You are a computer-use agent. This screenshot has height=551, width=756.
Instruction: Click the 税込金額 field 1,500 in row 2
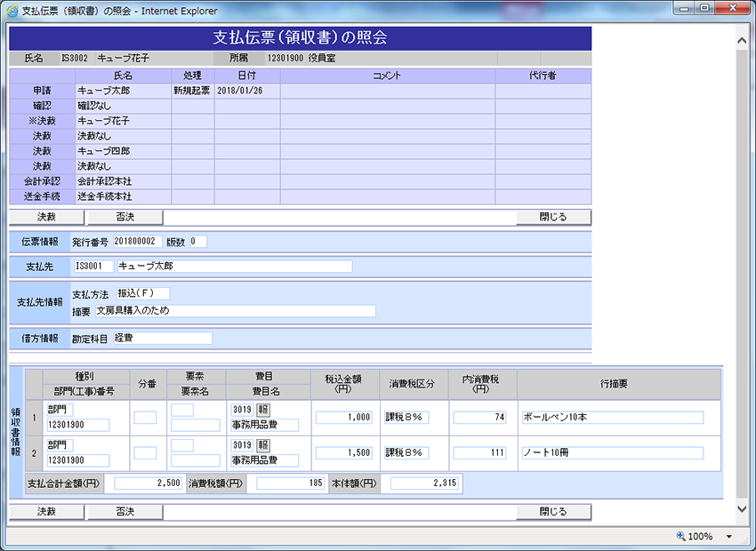[x=343, y=452]
